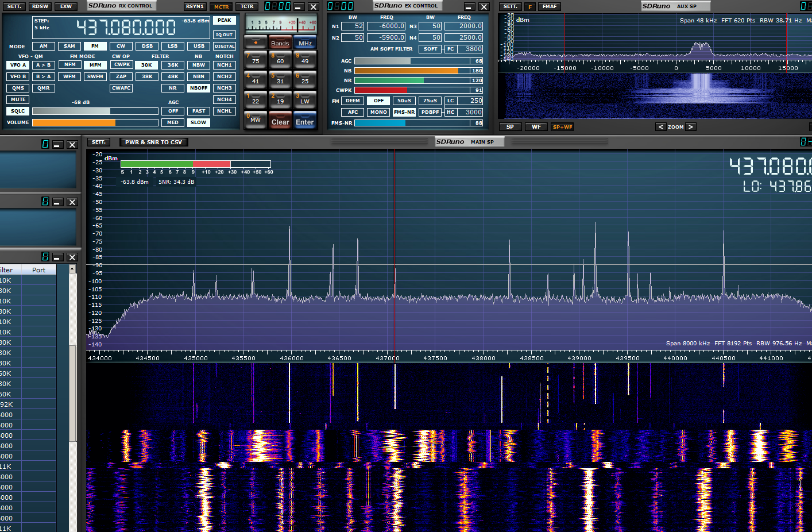Image resolution: width=812 pixels, height=532 pixels.
Task: Open SETT. in RX Control
Action: coord(14,6)
